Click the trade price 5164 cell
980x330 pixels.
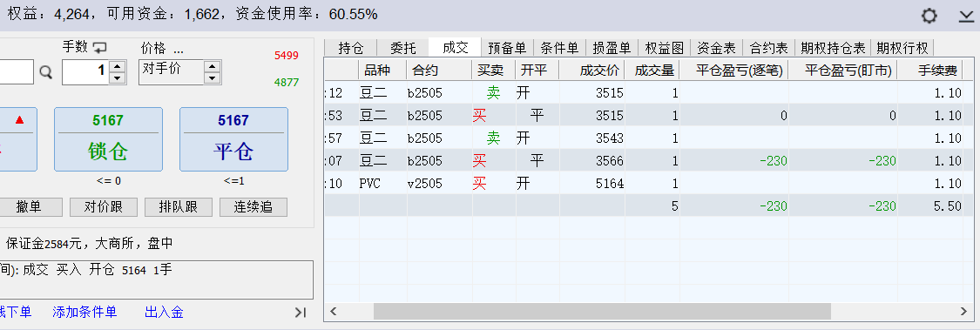click(591, 183)
